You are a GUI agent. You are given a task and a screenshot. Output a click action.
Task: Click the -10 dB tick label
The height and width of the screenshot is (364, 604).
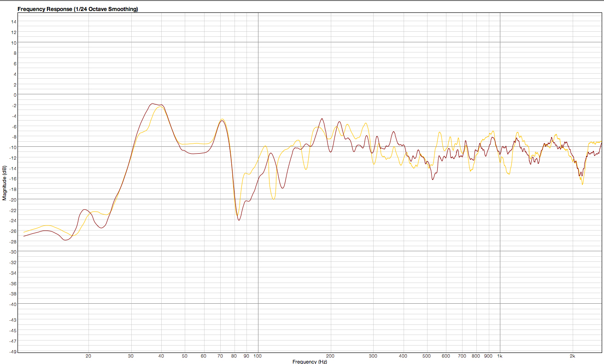coord(13,147)
